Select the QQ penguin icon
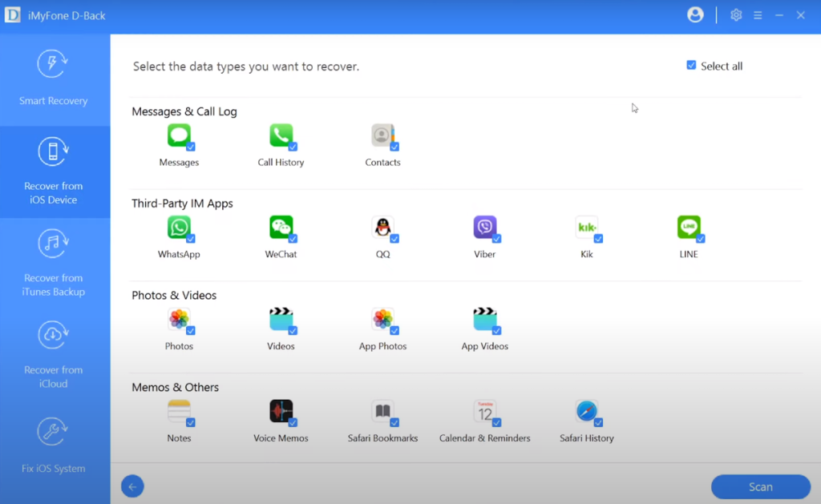The image size is (821, 504). tap(382, 228)
